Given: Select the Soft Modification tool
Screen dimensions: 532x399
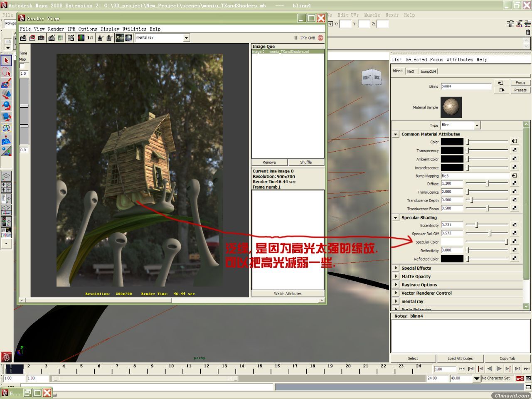Looking at the screenshot, I should pyautogui.click(x=6, y=140).
